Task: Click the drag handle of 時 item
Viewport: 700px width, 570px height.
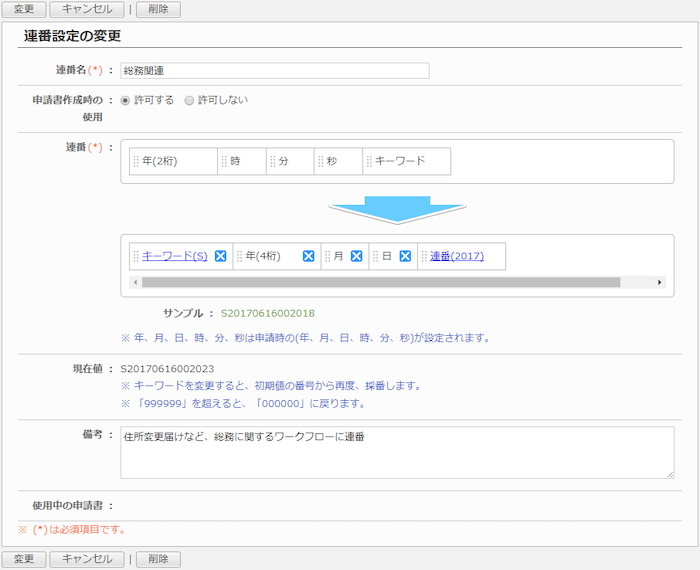Action: click(x=224, y=161)
